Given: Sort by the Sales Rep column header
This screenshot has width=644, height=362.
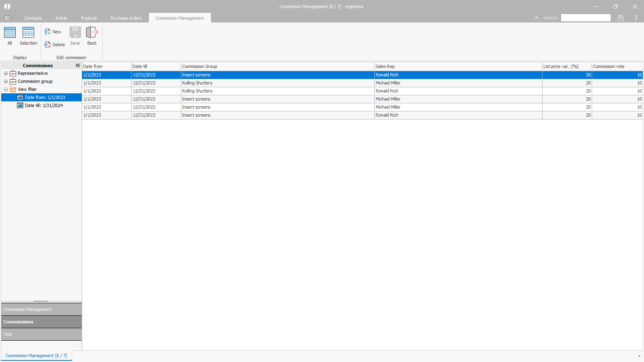Looking at the screenshot, I should pos(458,66).
